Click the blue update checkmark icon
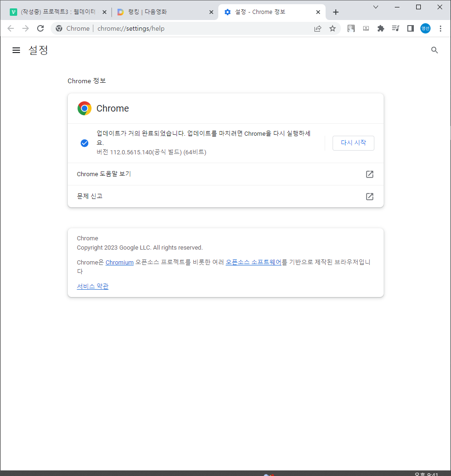Image resolution: width=451 pixels, height=476 pixels. tap(85, 143)
